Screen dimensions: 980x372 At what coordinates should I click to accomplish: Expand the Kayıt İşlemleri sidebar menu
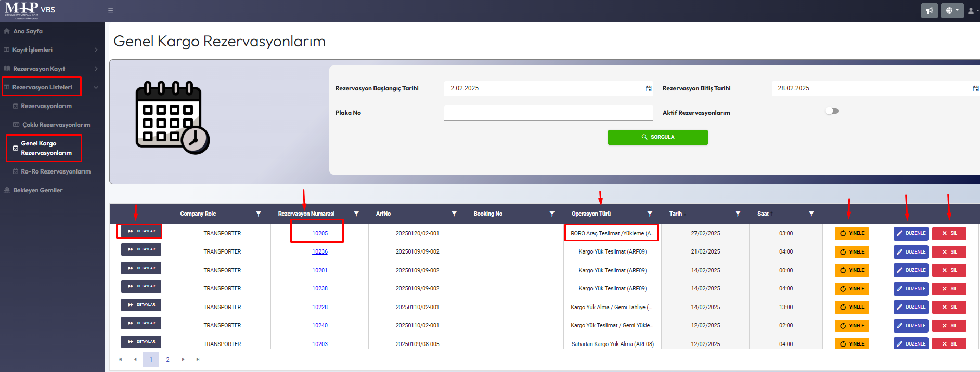tap(50, 50)
